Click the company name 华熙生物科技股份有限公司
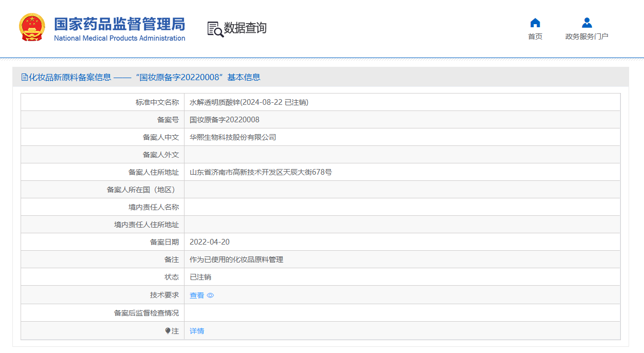Image resolution: width=644 pixels, height=353 pixels. (233, 137)
